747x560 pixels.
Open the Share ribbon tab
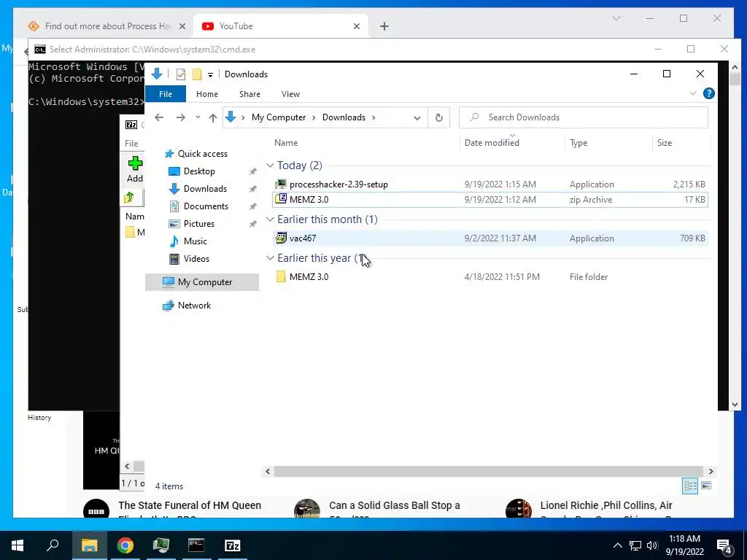click(x=249, y=94)
